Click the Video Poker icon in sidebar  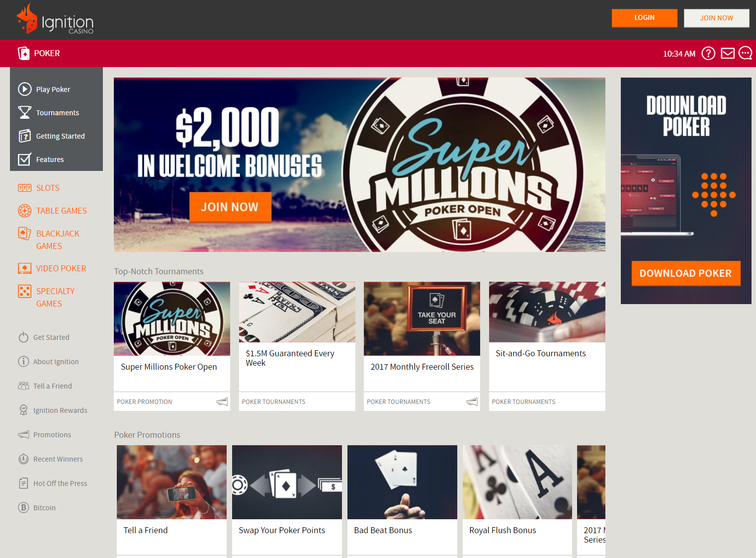tap(25, 268)
